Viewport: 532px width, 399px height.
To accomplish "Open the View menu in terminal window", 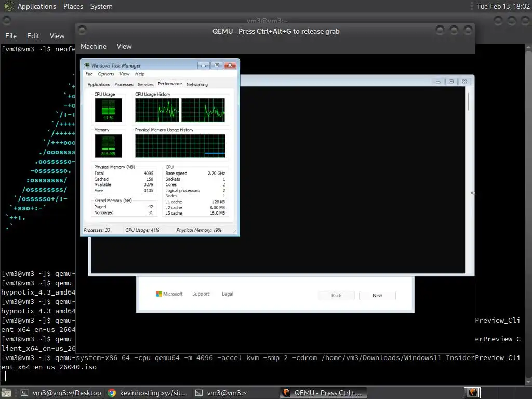I will [57, 36].
